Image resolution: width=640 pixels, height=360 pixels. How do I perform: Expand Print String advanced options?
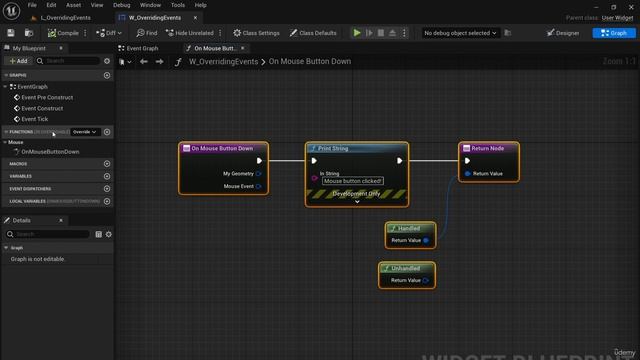[357, 202]
